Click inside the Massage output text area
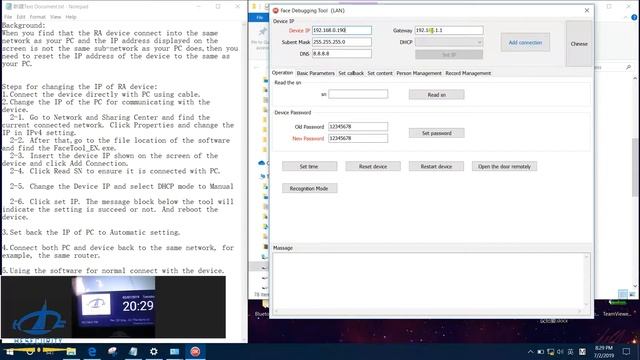 pyautogui.click(x=431, y=283)
